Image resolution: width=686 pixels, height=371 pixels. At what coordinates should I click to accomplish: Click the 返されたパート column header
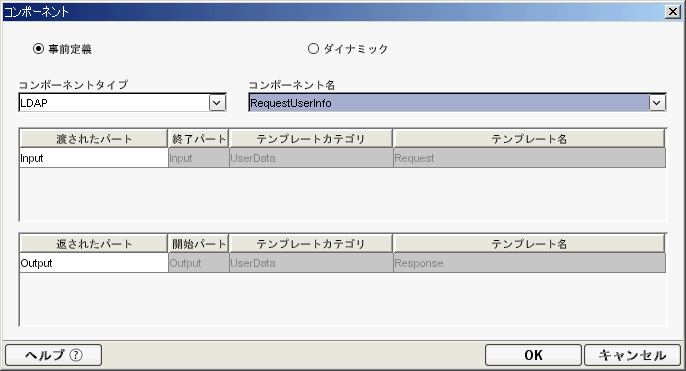pyautogui.click(x=94, y=244)
